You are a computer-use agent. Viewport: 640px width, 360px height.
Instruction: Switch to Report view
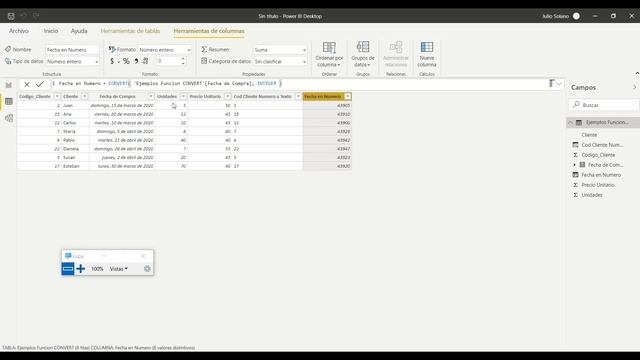9,85
